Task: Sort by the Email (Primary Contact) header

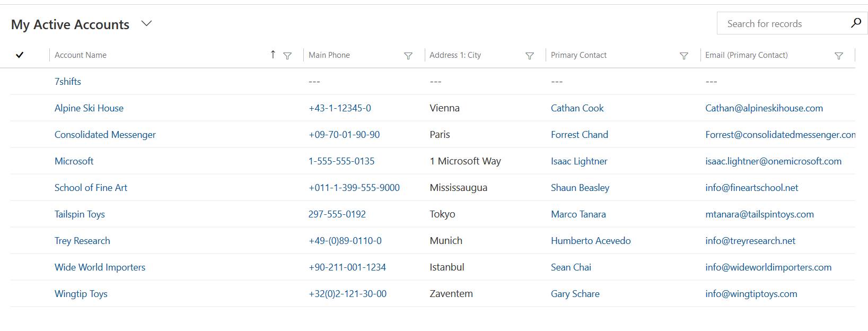Action: pyautogui.click(x=746, y=55)
